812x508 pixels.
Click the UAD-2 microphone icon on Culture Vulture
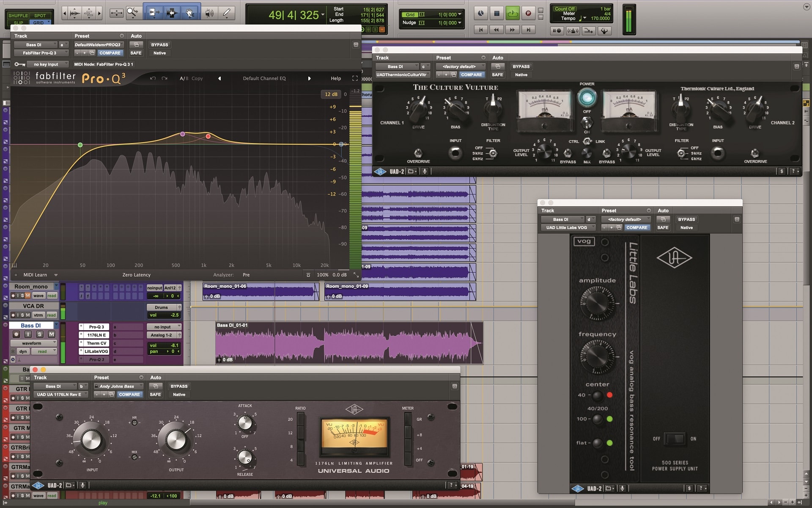(425, 171)
